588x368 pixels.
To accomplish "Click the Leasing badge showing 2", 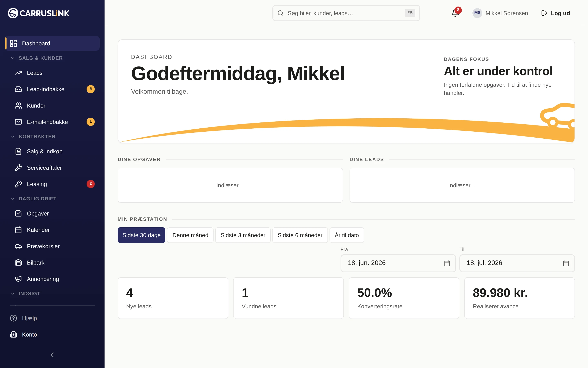I will tap(91, 184).
